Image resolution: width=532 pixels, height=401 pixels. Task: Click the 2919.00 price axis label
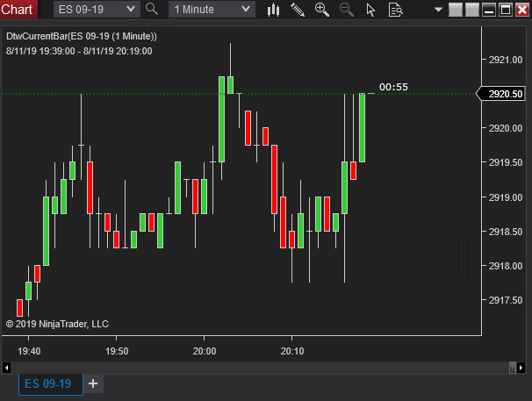point(505,197)
